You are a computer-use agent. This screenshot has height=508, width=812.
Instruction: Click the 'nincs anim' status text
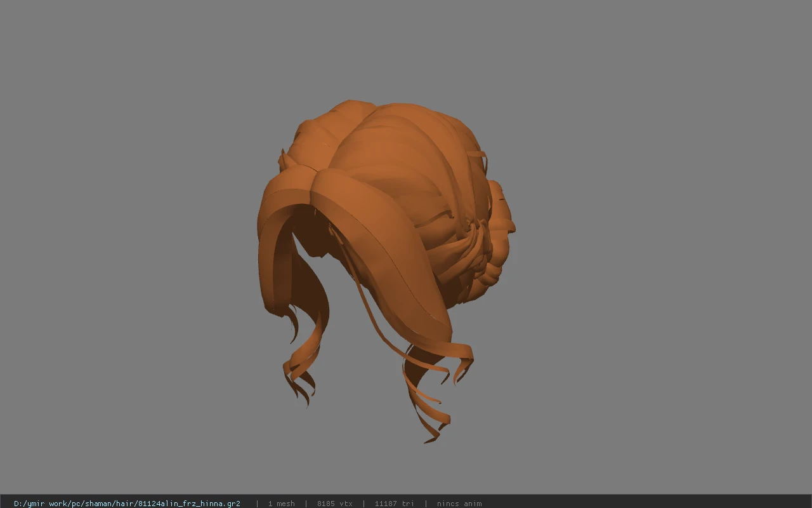point(459,504)
